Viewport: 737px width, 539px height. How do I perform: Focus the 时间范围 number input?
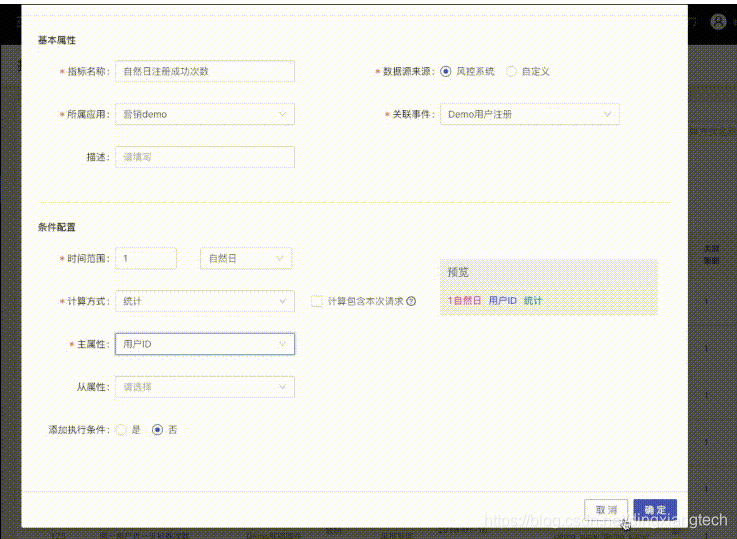[146, 258]
